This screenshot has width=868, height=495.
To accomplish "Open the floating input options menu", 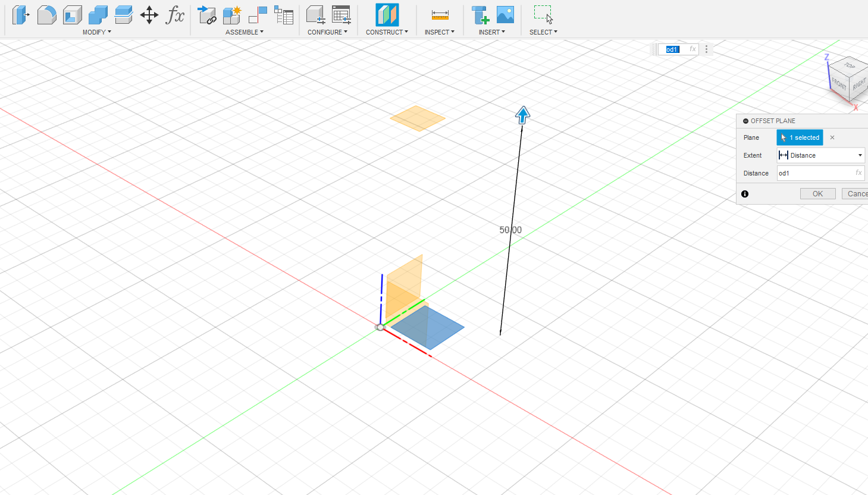I will [707, 49].
